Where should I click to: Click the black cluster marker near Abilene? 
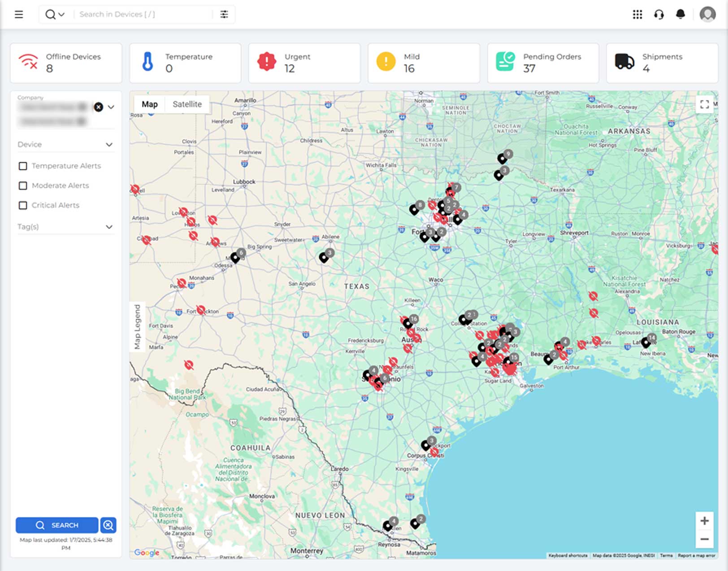pos(324,257)
